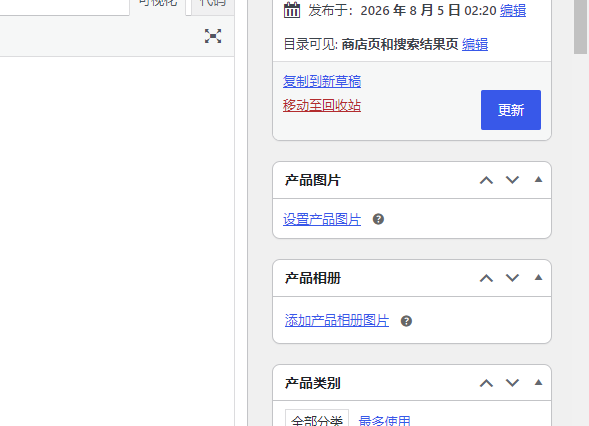Toggle distraction-free fullscreen editor icon
This screenshot has width=589, height=426.
point(213,36)
